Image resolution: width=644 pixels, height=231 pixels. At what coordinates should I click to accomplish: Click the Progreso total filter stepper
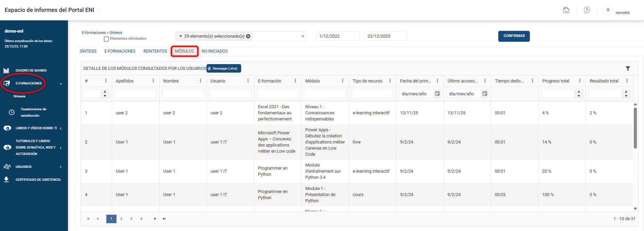579,94
